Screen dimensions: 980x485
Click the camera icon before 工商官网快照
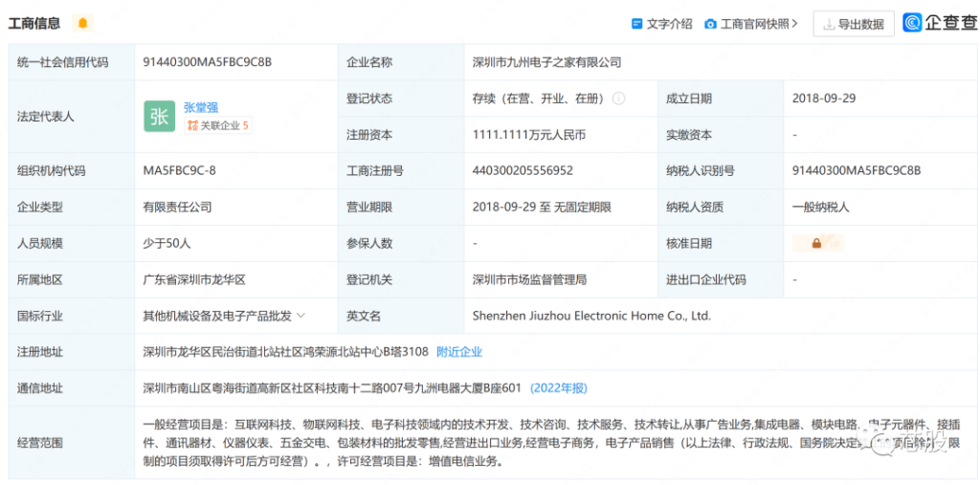point(710,24)
